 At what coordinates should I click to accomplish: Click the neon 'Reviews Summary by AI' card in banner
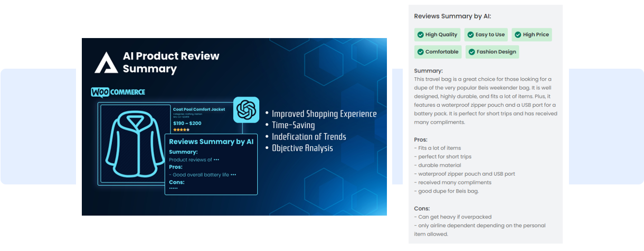[x=211, y=164]
